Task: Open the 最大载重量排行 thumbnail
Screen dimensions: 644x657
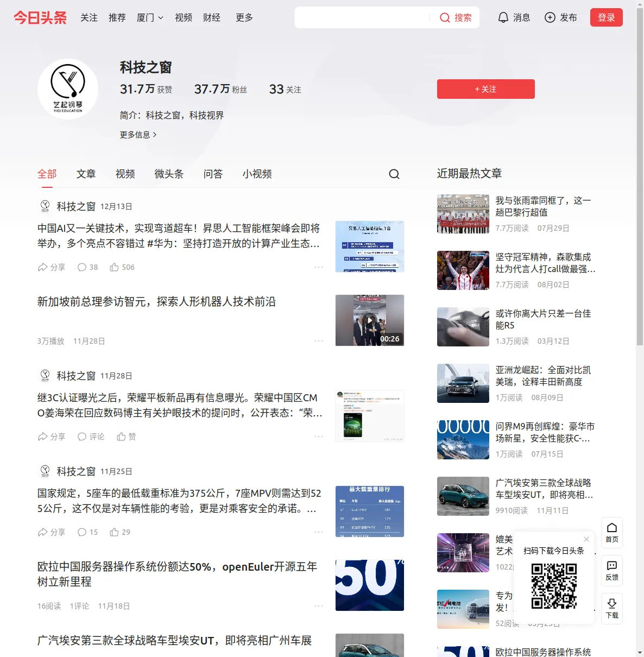Action: (x=370, y=511)
